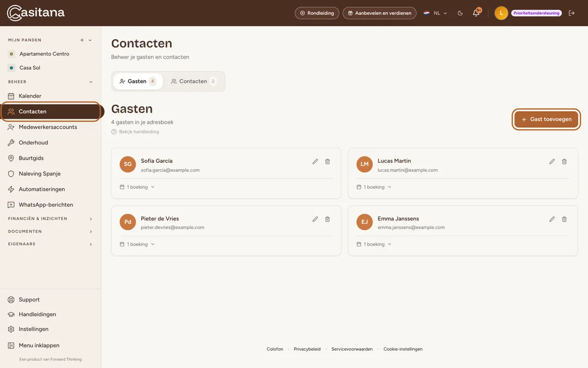Click pieter.devries@example.com email
The height and width of the screenshot is (368, 588).
[173, 227]
